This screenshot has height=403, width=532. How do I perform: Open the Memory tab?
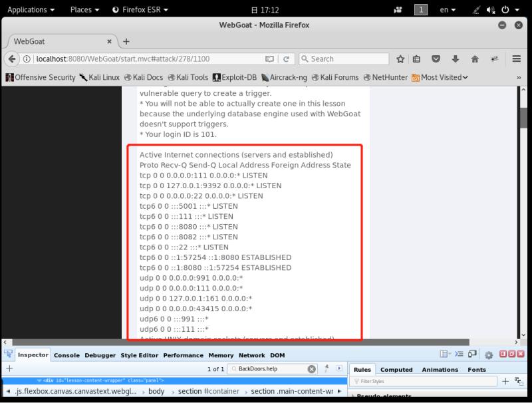pyautogui.click(x=221, y=355)
